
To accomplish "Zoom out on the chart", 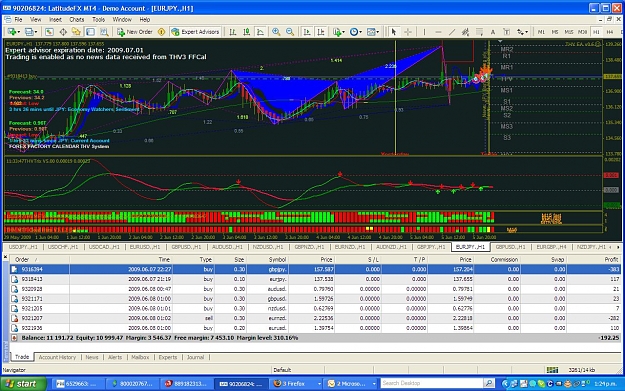I will coord(290,32).
